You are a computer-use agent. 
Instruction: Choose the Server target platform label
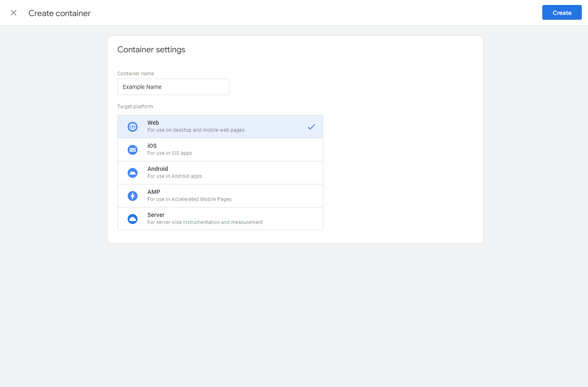(156, 215)
